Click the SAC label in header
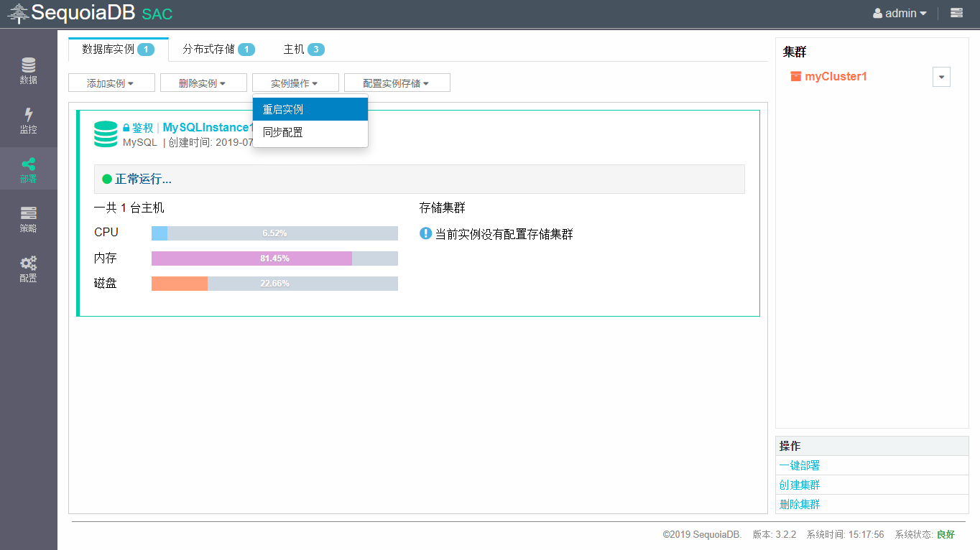This screenshot has width=980, height=550. coord(157,14)
